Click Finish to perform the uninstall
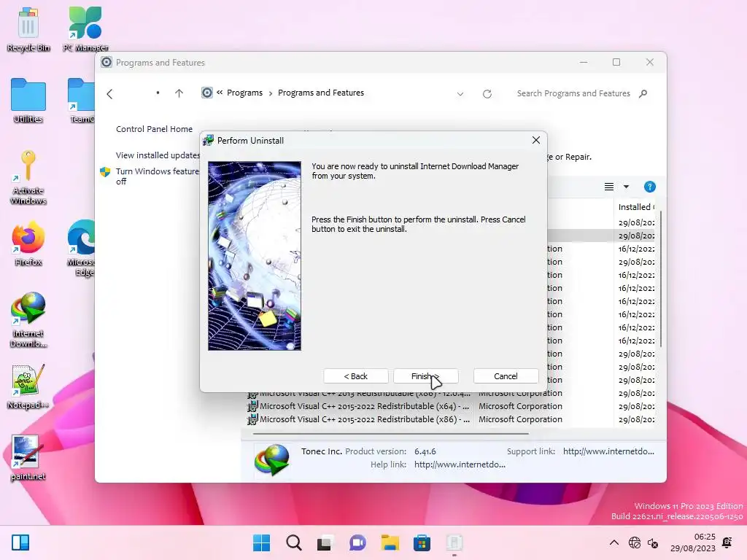 426,376
